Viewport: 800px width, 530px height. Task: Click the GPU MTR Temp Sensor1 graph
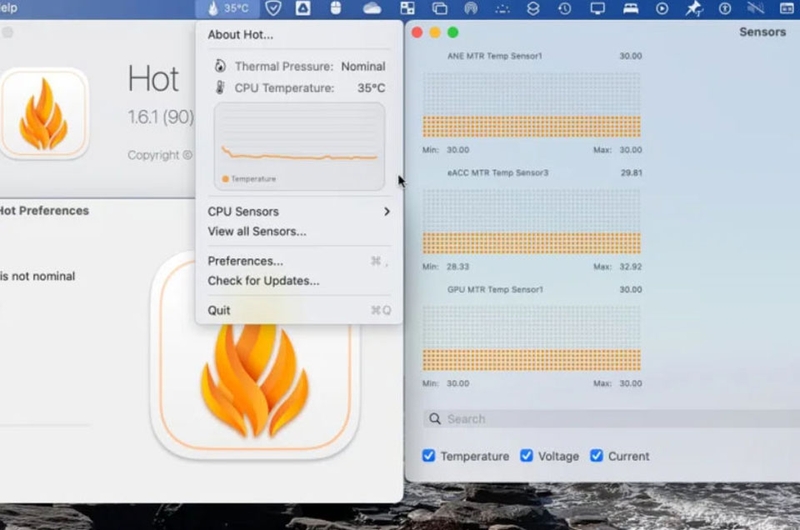click(532, 338)
